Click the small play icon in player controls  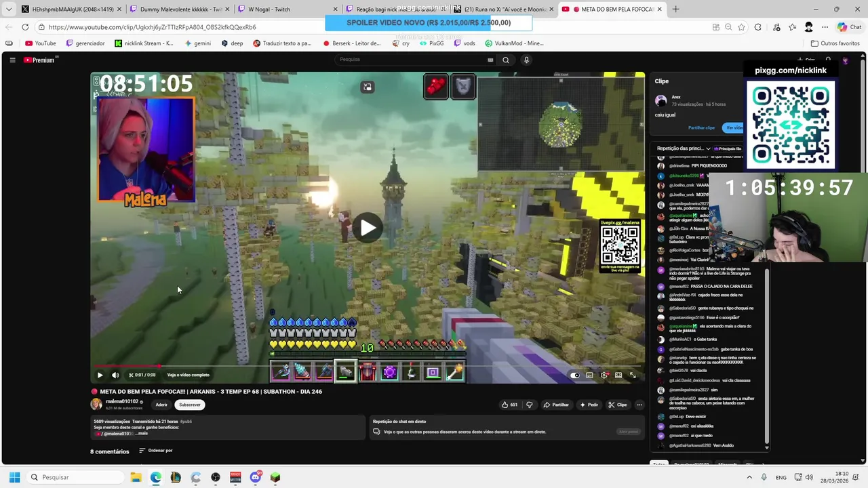tap(100, 375)
